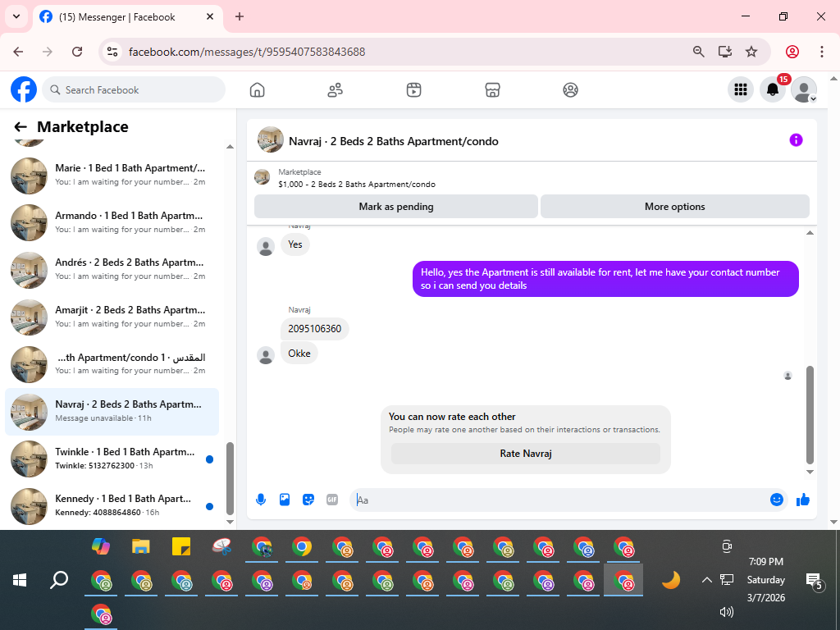The image size is (840, 630).
Task: Bookmark this page with star icon
Action: click(x=751, y=52)
